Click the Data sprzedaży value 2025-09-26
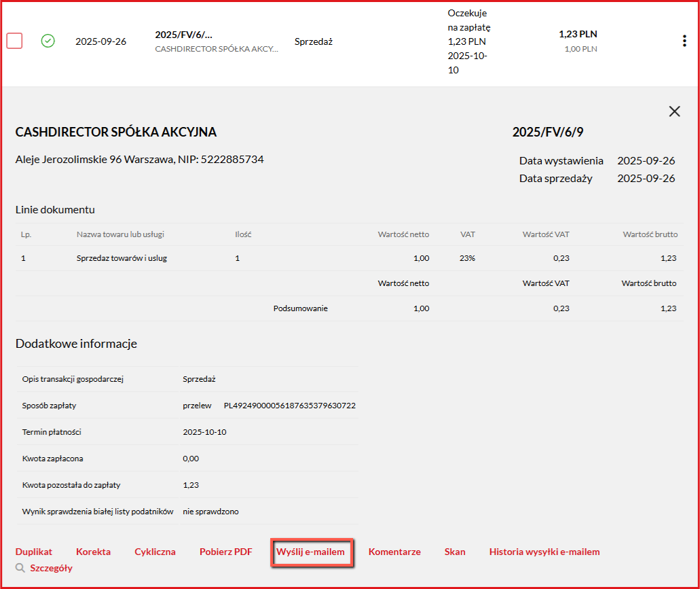The height and width of the screenshot is (589, 700). pyautogui.click(x=646, y=179)
